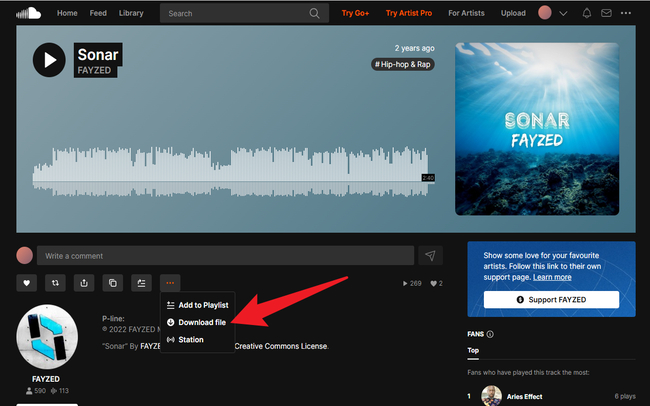
Task: Open the Home page
Action: coord(67,13)
